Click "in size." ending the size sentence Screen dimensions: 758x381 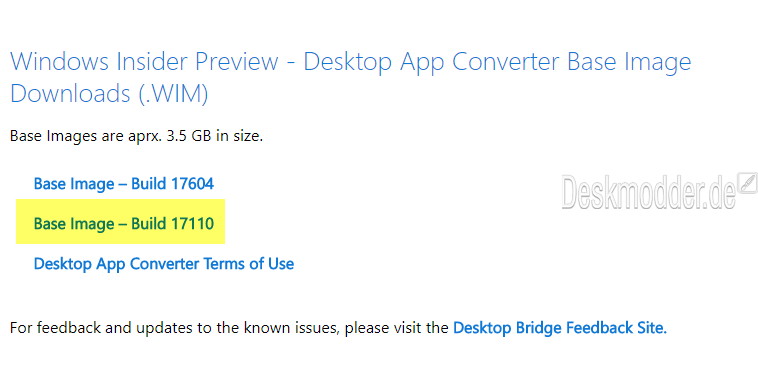click(240, 136)
